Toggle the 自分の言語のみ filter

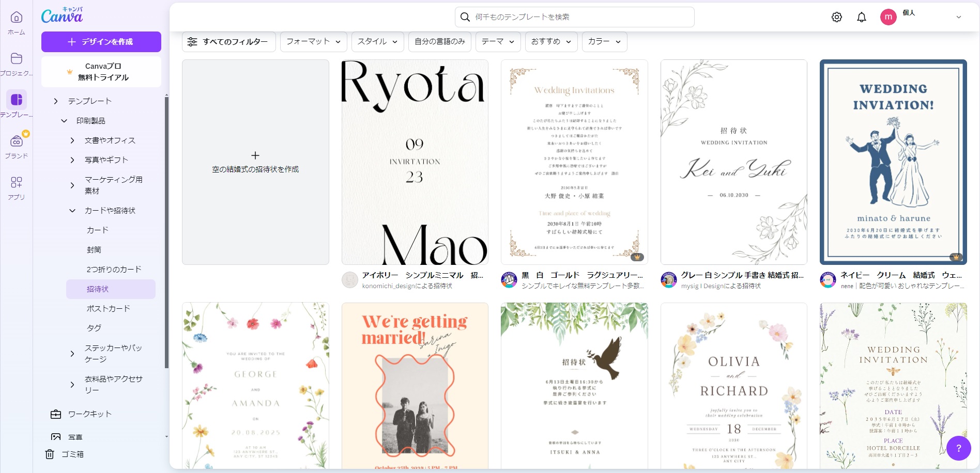440,42
